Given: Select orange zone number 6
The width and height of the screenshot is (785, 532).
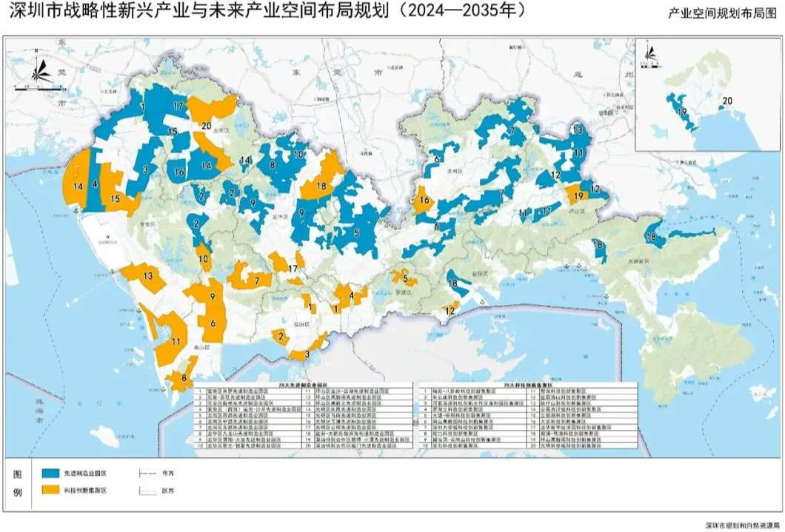Looking at the screenshot, I should click(213, 323).
